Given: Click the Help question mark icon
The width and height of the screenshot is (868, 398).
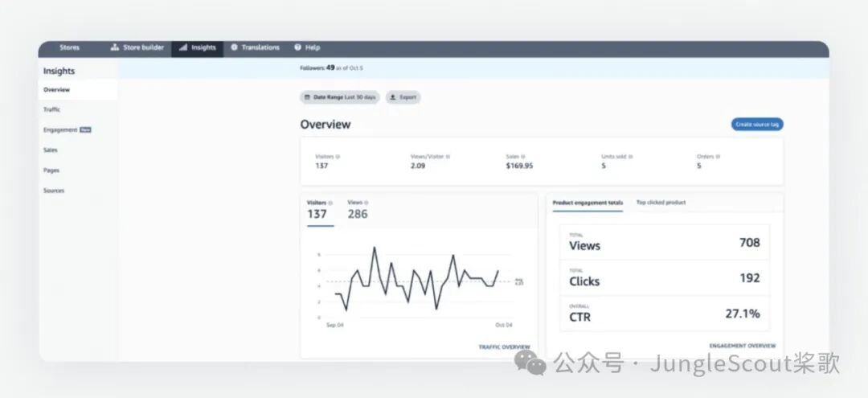Looking at the screenshot, I should (298, 47).
